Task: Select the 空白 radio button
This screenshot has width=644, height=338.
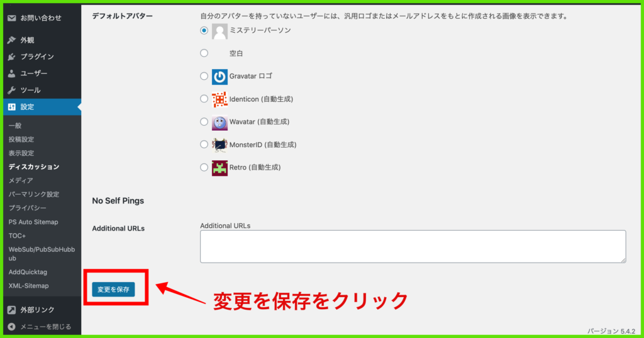Action: pyautogui.click(x=204, y=53)
